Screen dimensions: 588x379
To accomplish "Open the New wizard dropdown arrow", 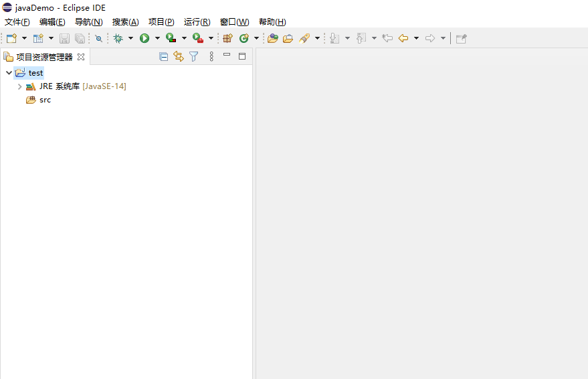I will (x=24, y=38).
